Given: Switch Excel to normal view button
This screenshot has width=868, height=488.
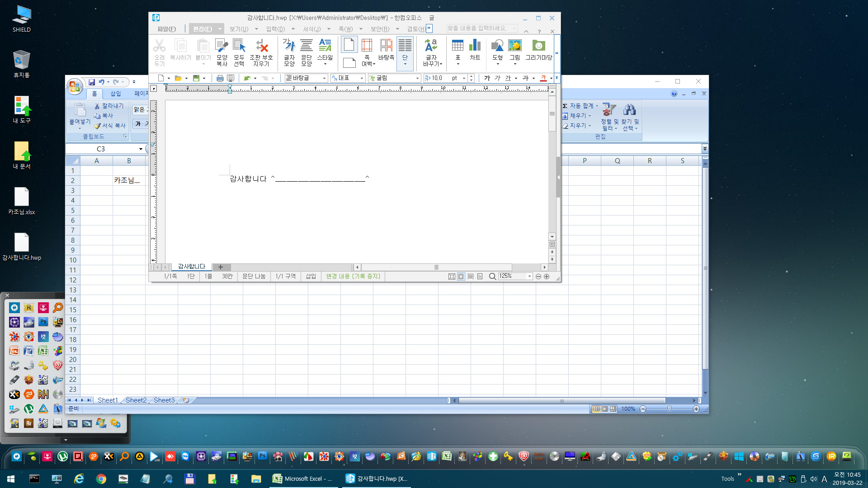Looking at the screenshot, I should point(596,409).
